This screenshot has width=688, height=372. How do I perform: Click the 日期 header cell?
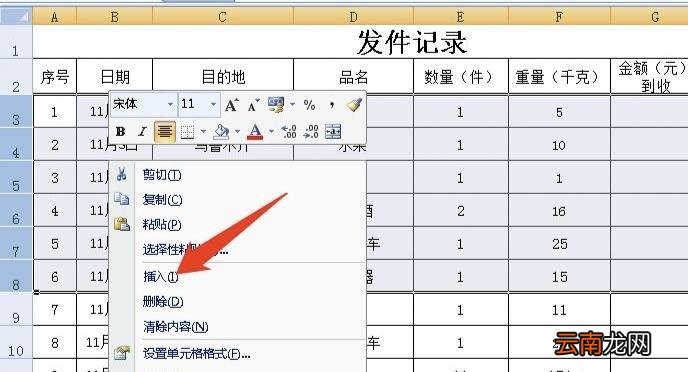click(x=115, y=76)
